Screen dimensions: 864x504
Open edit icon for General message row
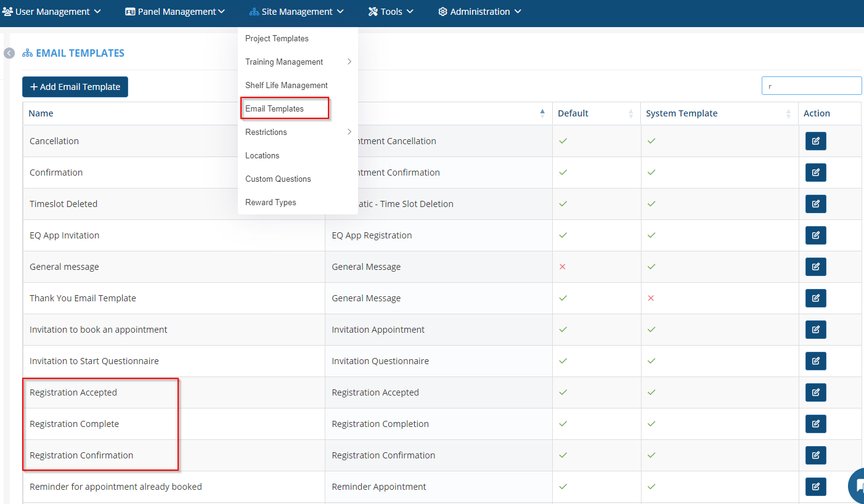[815, 267]
